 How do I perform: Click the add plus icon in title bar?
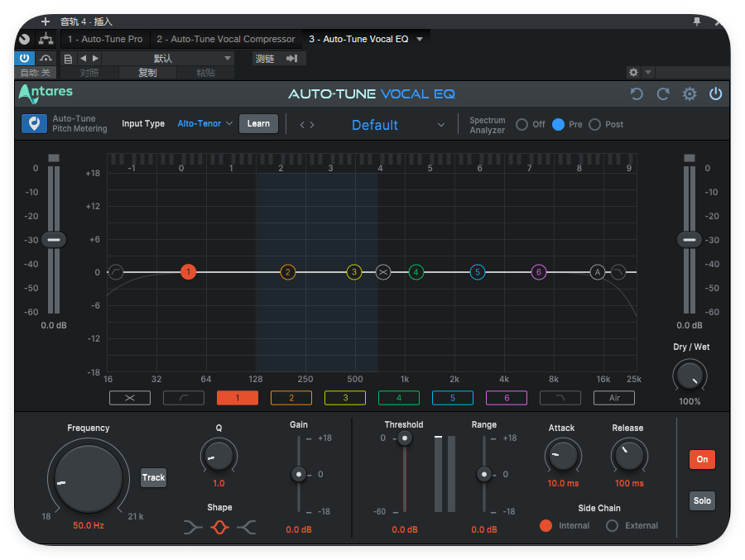pos(46,22)
